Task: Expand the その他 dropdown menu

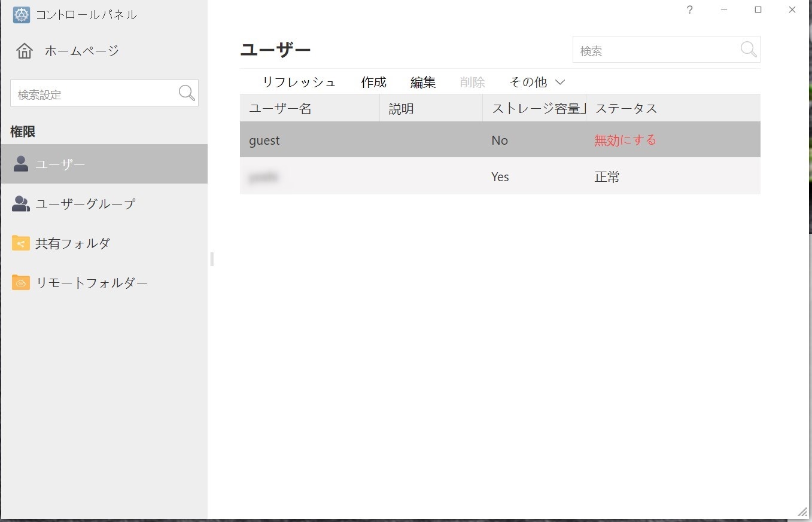Action: pyautogui.click(x=537, y=82)
